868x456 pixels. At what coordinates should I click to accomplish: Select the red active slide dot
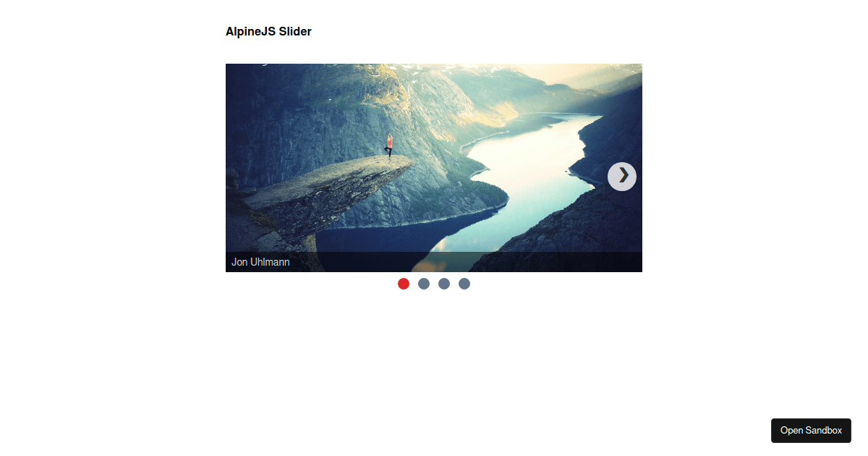[404, 284]
